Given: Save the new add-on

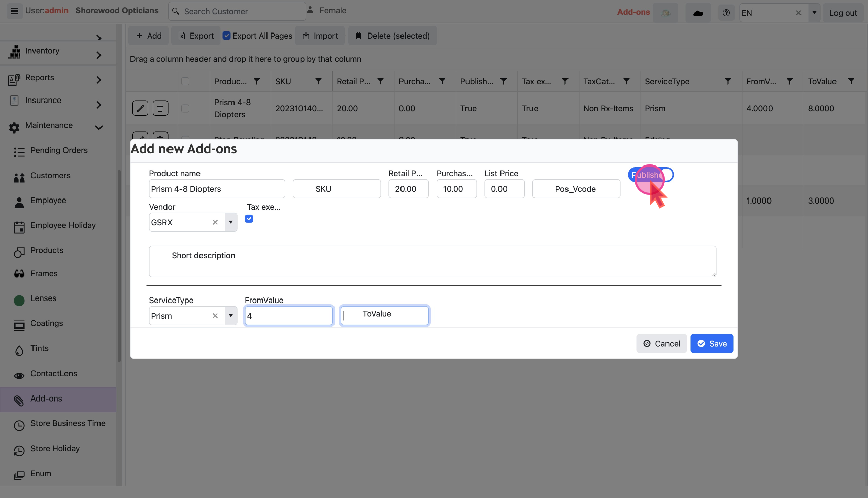Looking at the screenshot, I should coord(712,344).
